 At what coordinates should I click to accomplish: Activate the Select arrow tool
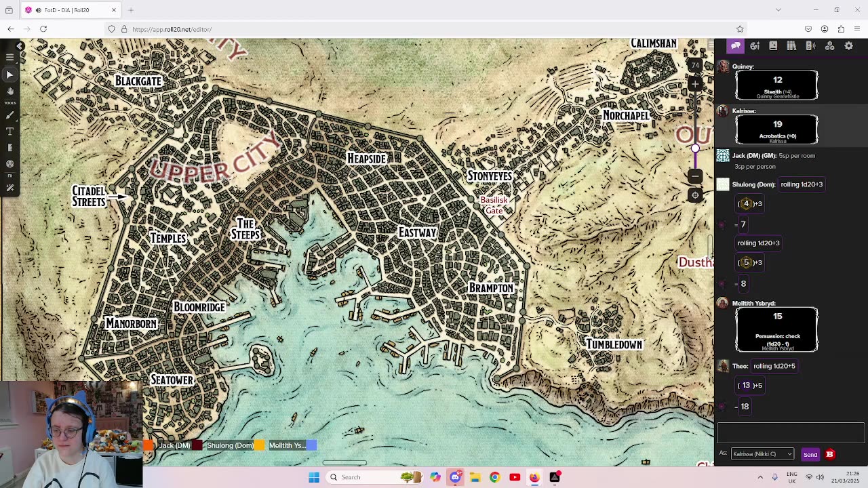9,74
